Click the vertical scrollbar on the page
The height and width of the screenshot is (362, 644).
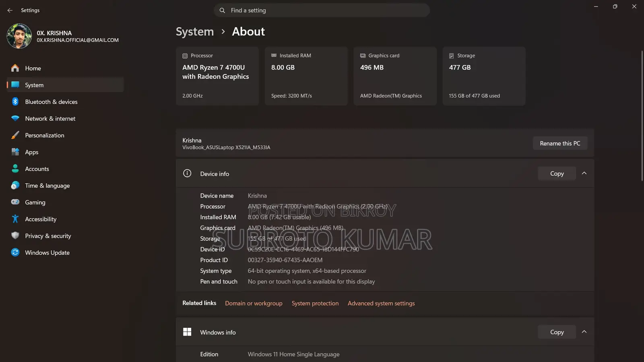(642, 116)
